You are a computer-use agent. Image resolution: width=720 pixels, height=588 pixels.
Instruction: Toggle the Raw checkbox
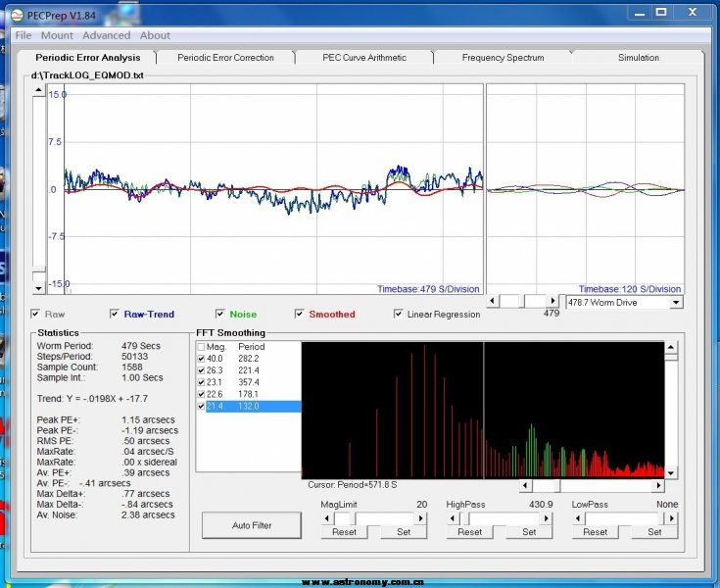click(35, 314)
